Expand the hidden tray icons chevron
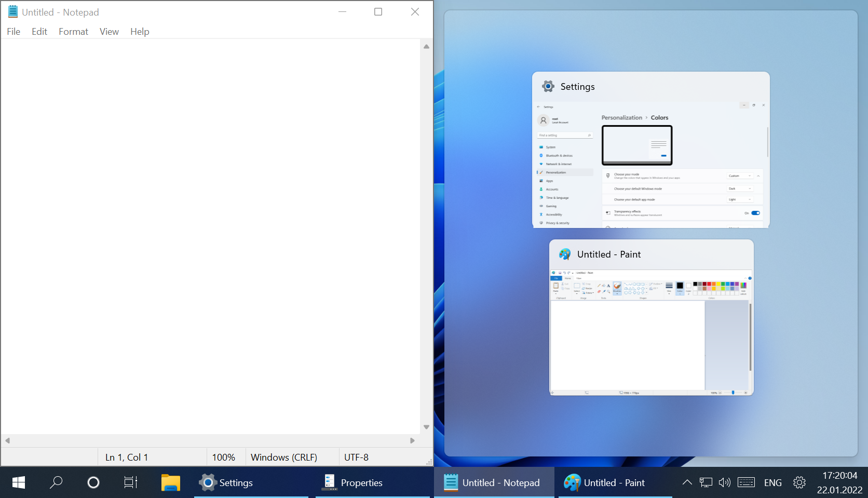The height and width of the screenshot is (498, 868). coord(687,482)
